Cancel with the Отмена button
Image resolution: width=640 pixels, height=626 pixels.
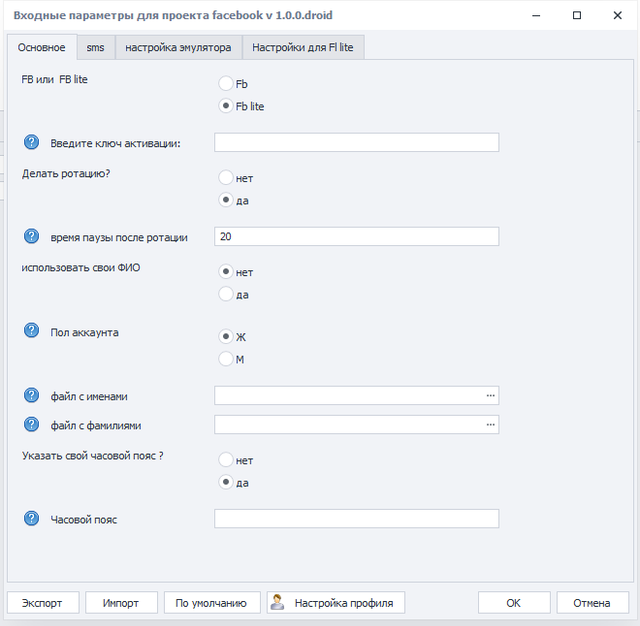tap(592, 603)
